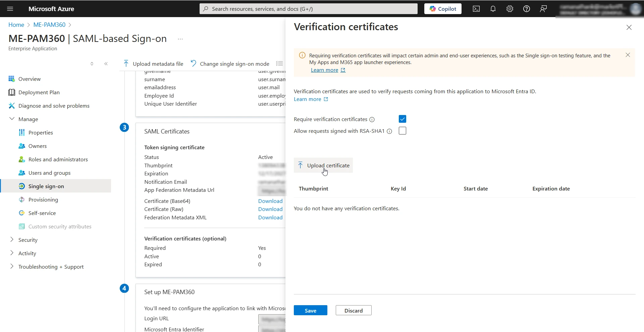Open the notifications bell

point(493,9)
